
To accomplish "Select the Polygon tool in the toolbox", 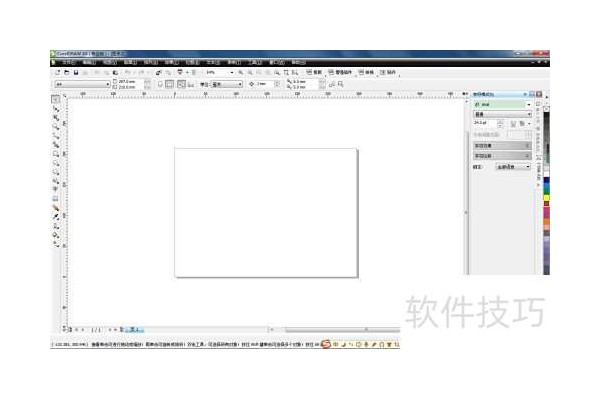I will [55, 172].
